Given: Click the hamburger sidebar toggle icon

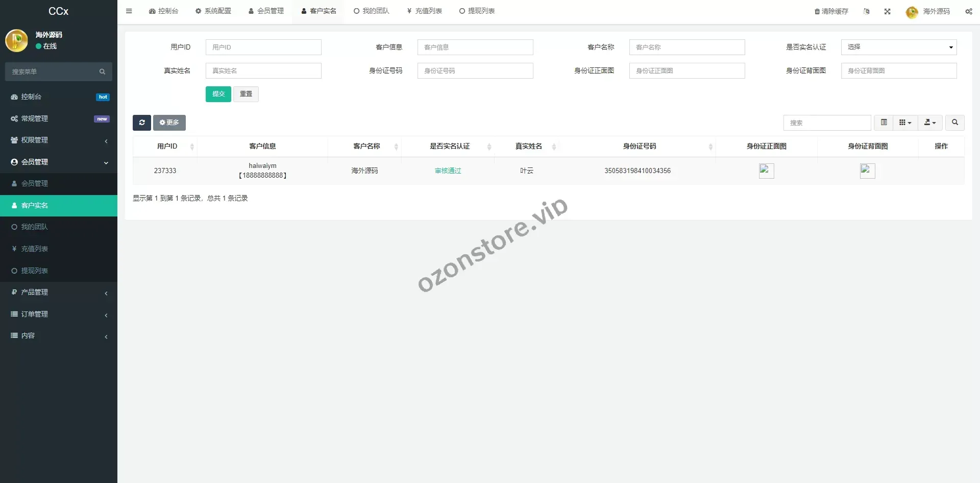Looking at the screenshot, I should (129, 11).
